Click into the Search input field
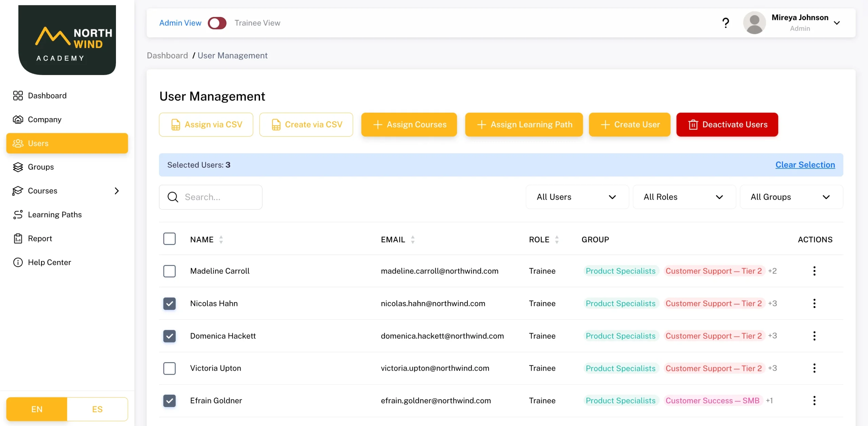Screen dimensions: 868x426 (211, 197)
